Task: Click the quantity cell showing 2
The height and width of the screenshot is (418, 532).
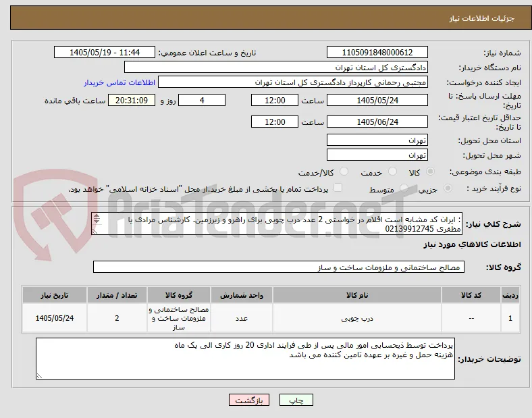Action: (x=117, y=318)
